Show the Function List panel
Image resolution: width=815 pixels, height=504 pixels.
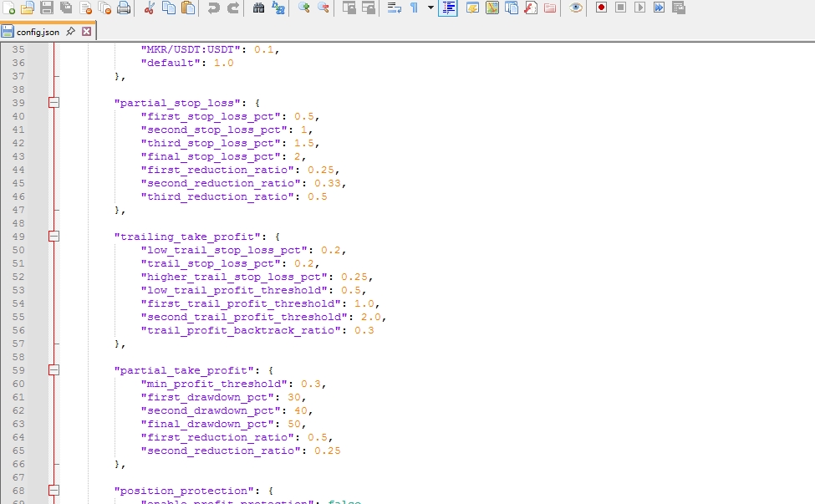pos(531,8)
